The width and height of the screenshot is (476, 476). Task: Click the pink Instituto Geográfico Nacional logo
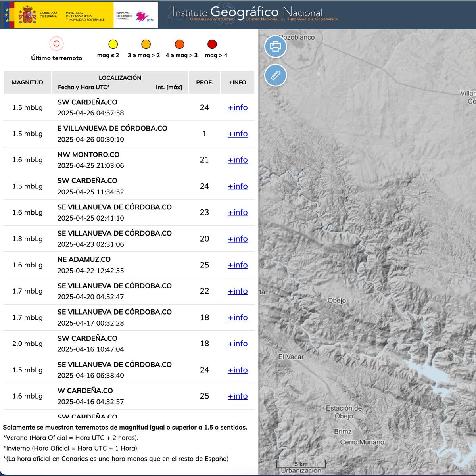pos(142,16)
